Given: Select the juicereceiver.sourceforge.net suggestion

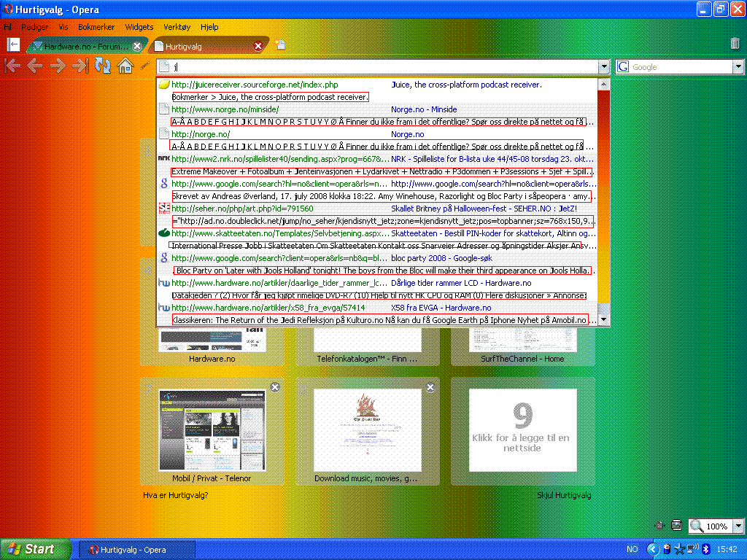Looking at the screenshot, I should point(377,90).
